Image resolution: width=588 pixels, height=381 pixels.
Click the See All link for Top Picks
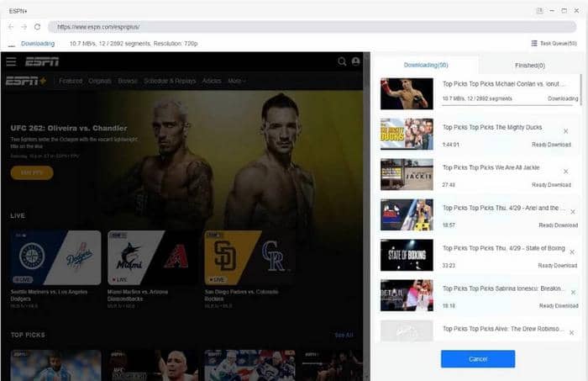pos(344,335)
